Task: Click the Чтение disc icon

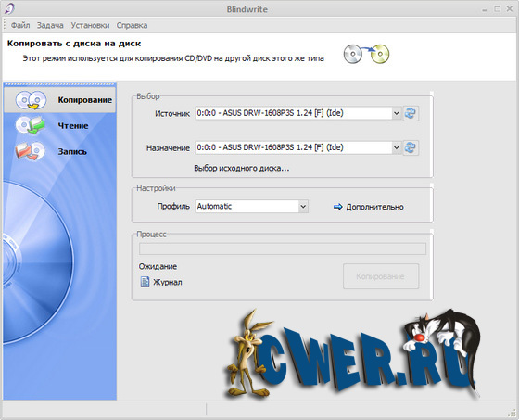Action: point(30,125)
